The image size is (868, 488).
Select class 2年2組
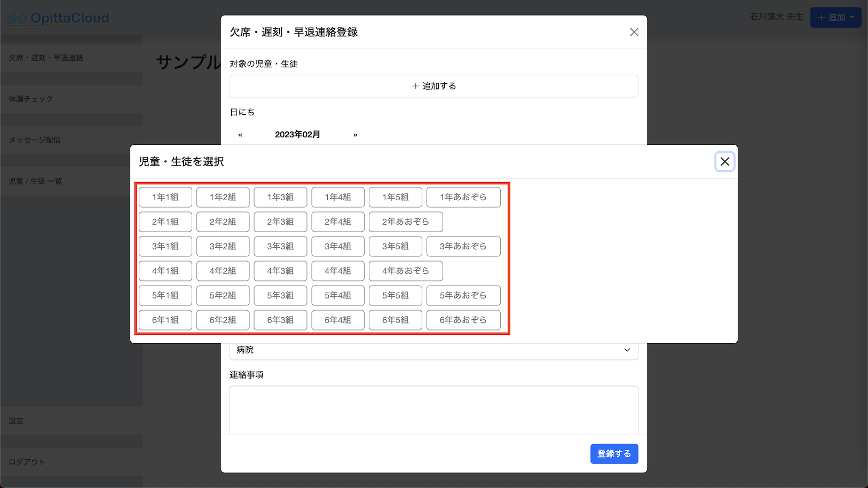pos(223,222)
